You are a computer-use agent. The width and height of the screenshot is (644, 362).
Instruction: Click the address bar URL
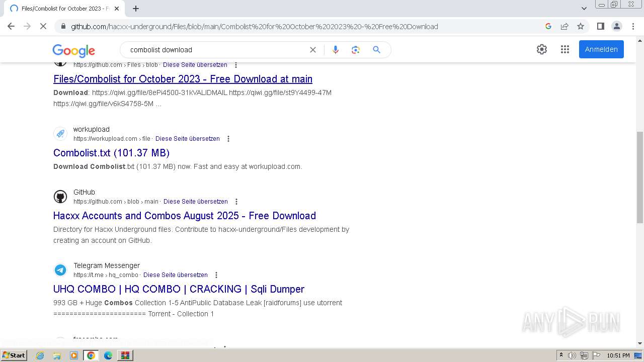[x=254, y=27]
